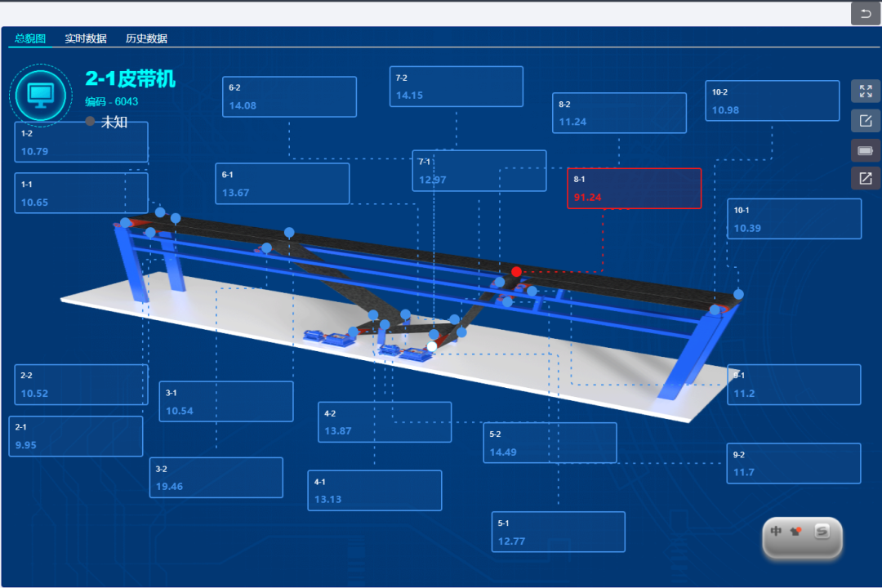Pick sensor box 4-1 showing 13.13
The image size is (882, 588).
coord(375,491)
